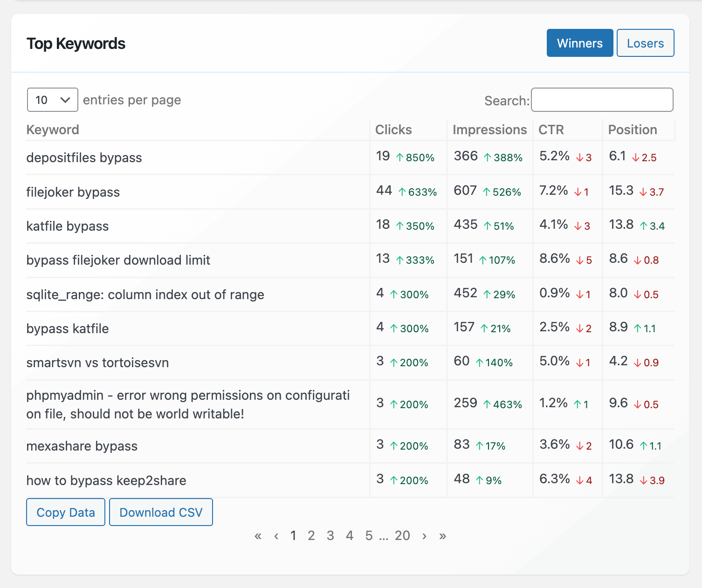
Task: Switch to the Losers view
Action: click(x=645, y=43)
